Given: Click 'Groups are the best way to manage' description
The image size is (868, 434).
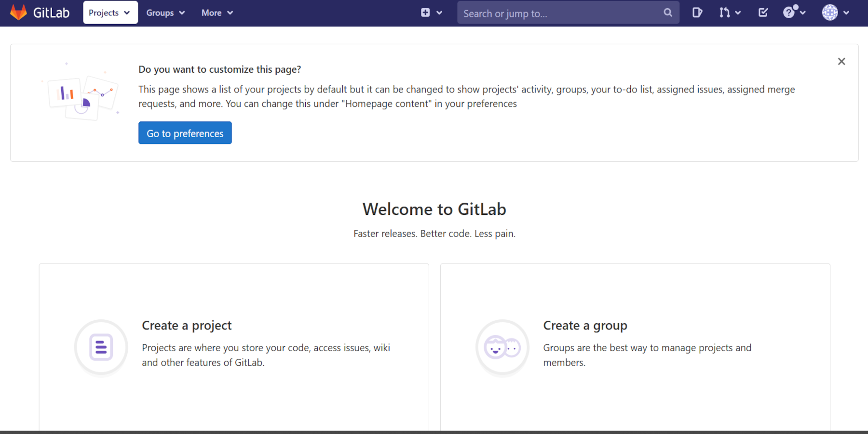Looking at the screenshot, I should point(647,355).
